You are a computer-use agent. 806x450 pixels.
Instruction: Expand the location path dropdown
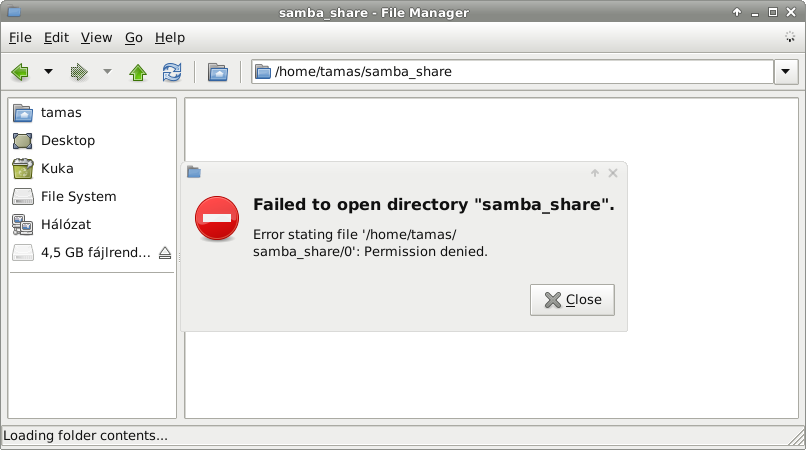pos(786,72)
